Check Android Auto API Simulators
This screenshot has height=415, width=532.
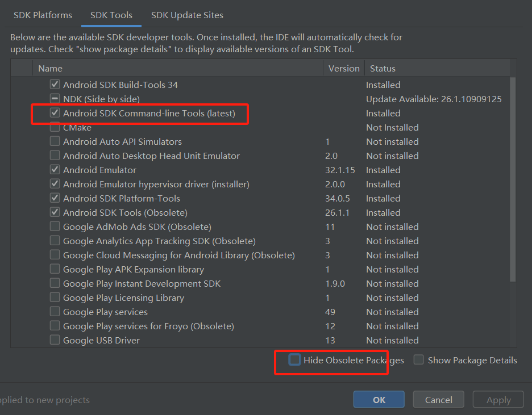[x=55, y=141]
